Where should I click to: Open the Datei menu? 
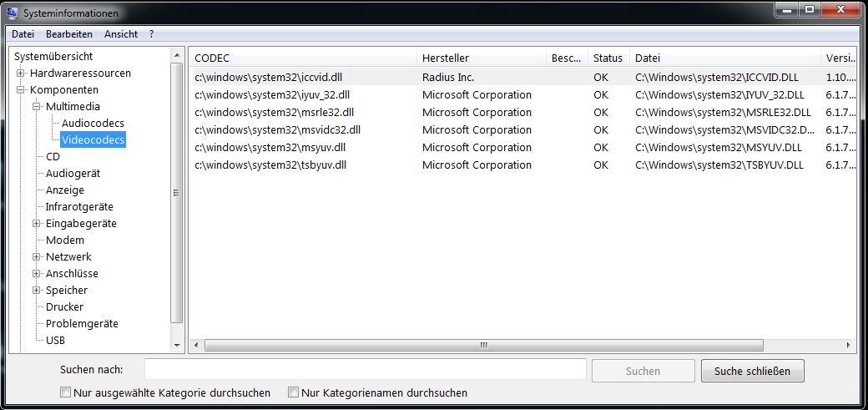(23, 34)
